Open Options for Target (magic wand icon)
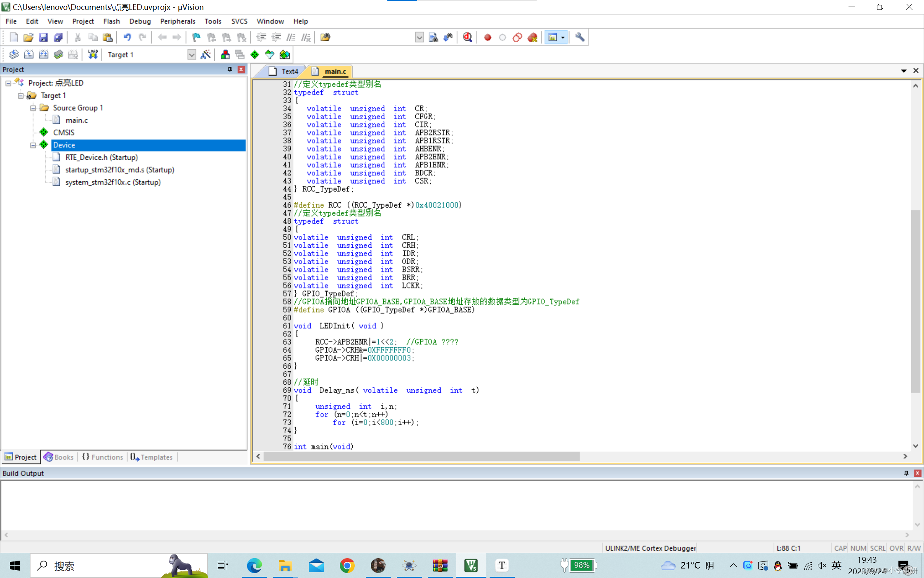 205,54
